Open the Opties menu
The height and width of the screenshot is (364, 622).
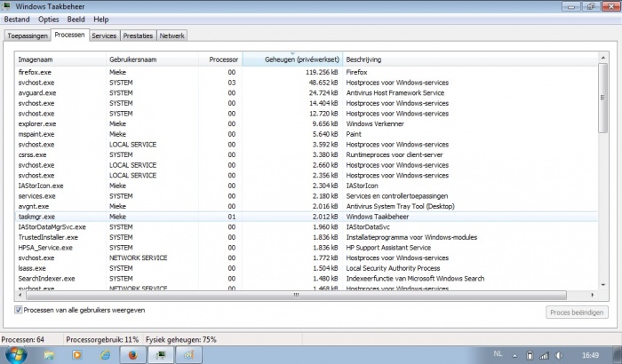point(48,20)
